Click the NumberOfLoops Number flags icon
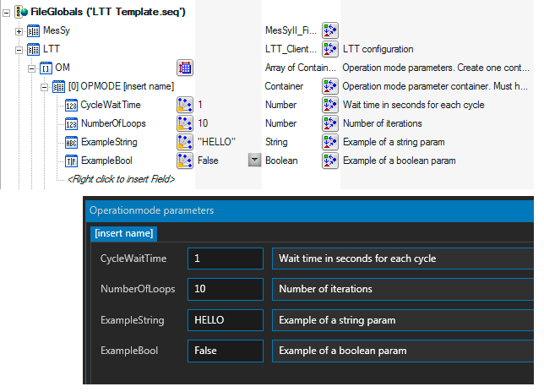 pos(330,123)
